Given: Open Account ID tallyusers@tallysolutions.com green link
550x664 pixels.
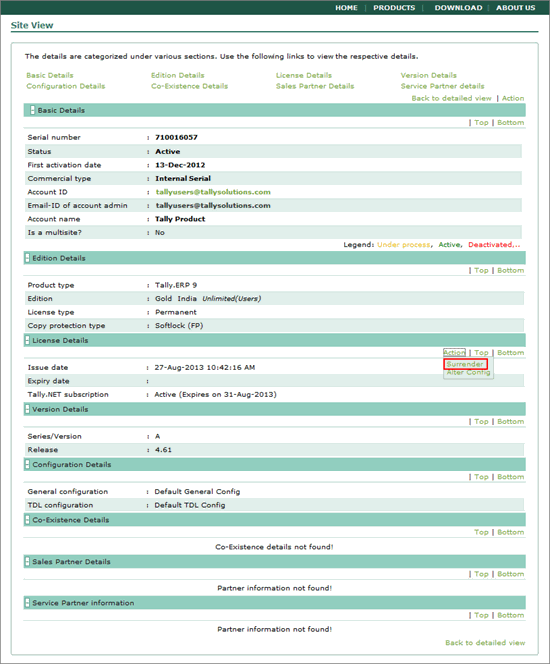Looking at the screenshot, I should point(213,192).
